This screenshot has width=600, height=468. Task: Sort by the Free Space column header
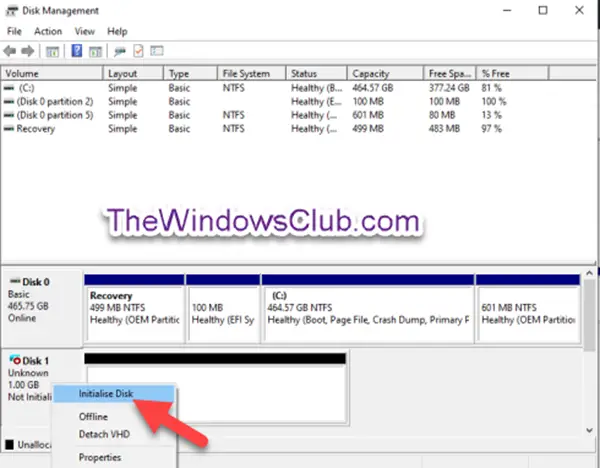450,73
